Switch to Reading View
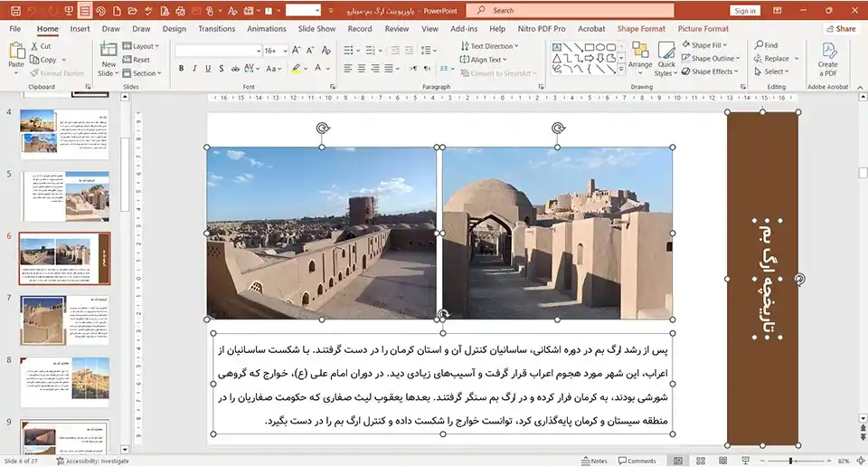The height and width of the screenshot is (467, 868). click(723, 461)
